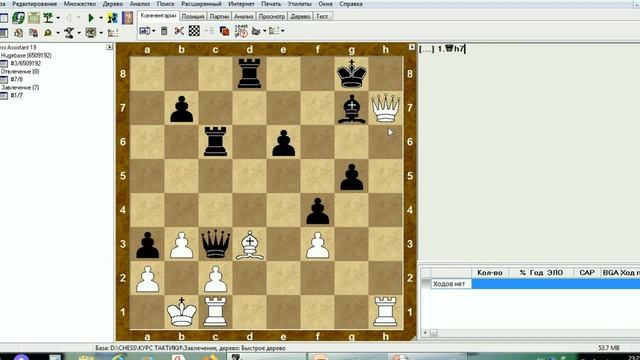Switch to the Комментарии tab
Screen dimensions: 640x360
point(158,16)
